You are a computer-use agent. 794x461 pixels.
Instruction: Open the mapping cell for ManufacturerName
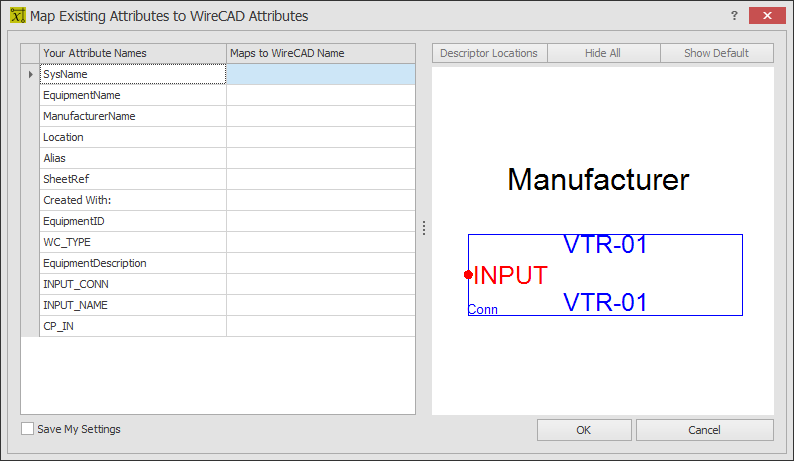(321, 116)
